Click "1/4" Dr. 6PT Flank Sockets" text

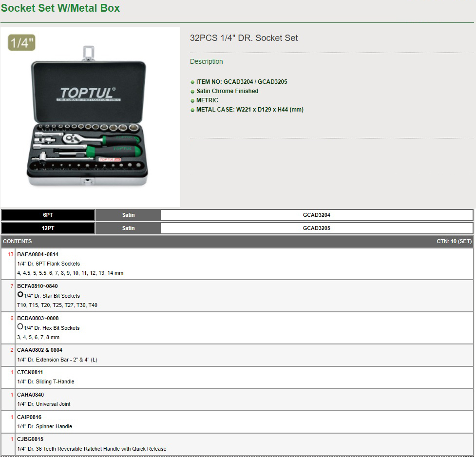tap(49, 264)
